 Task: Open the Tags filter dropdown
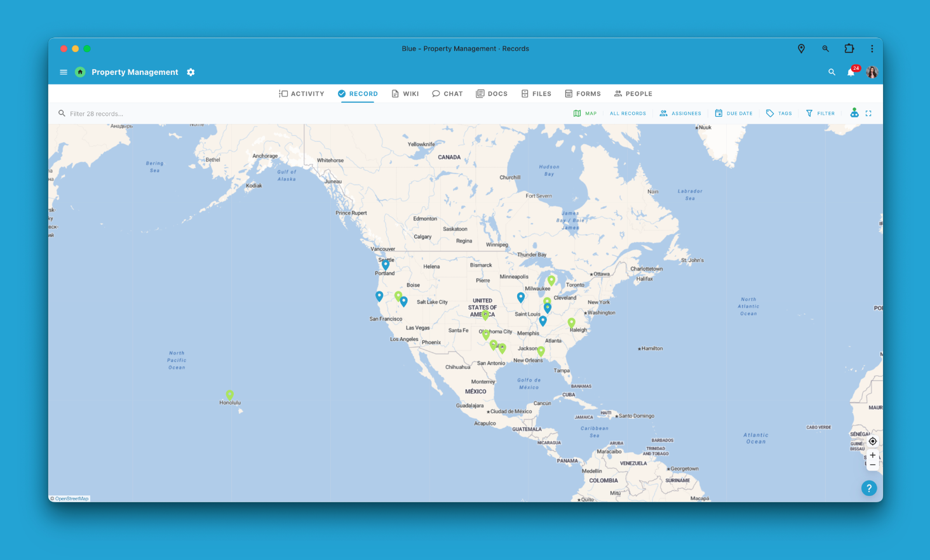tap(779, 114)
